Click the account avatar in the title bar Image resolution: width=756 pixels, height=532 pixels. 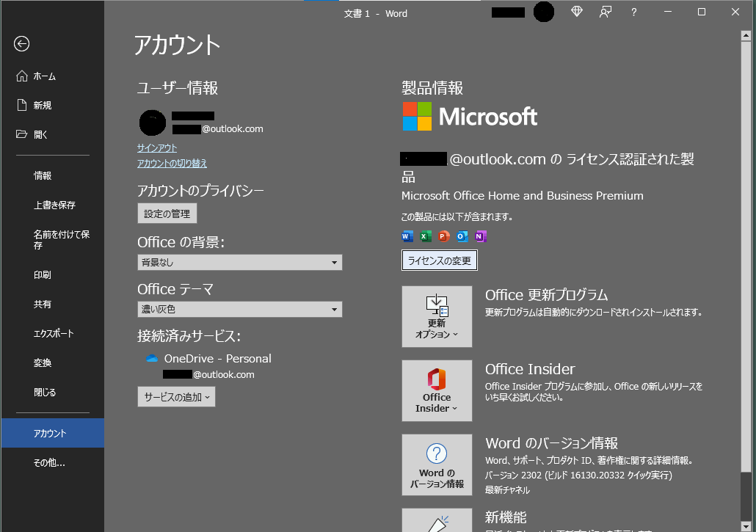(543, 12)
